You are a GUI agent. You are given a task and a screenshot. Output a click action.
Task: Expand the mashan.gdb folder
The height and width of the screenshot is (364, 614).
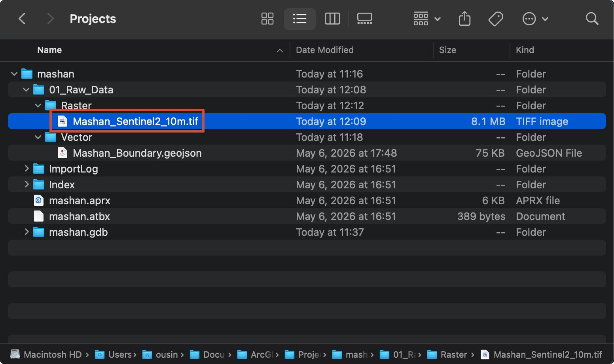click(27, 232)
